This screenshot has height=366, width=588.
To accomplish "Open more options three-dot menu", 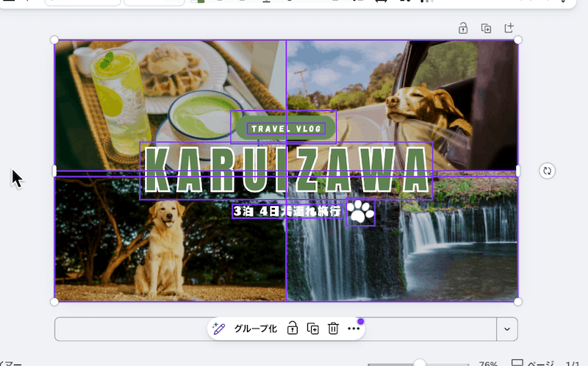I will (354, 329).
